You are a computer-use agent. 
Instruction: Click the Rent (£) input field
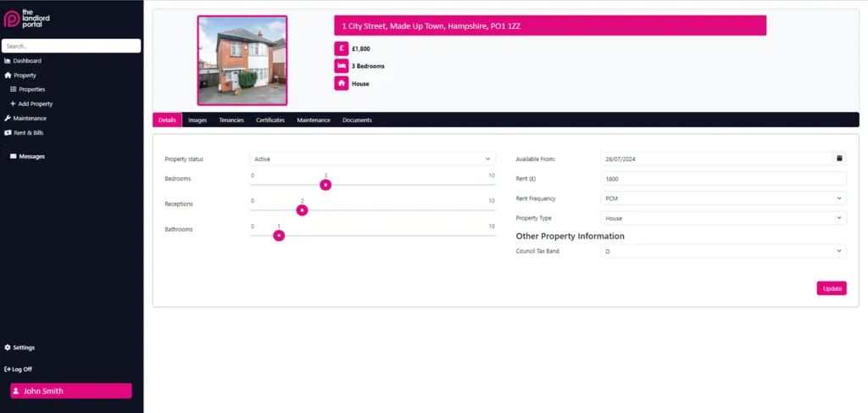(x=724, y=179)
